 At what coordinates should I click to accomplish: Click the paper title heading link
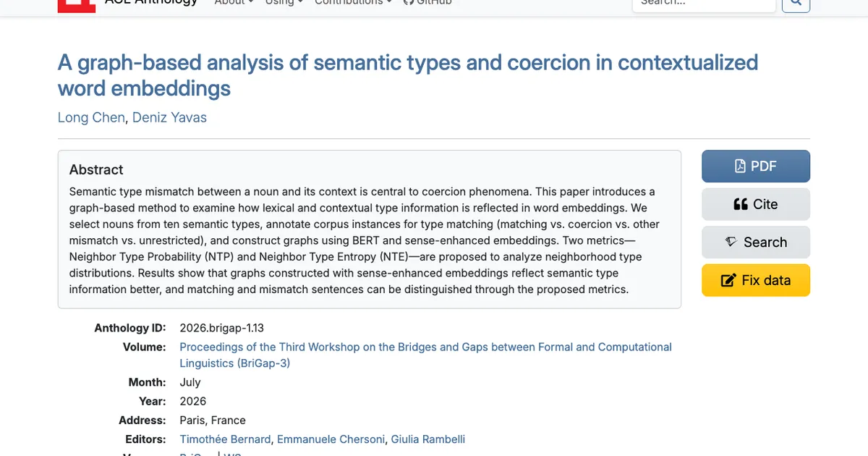click(408, 75)
